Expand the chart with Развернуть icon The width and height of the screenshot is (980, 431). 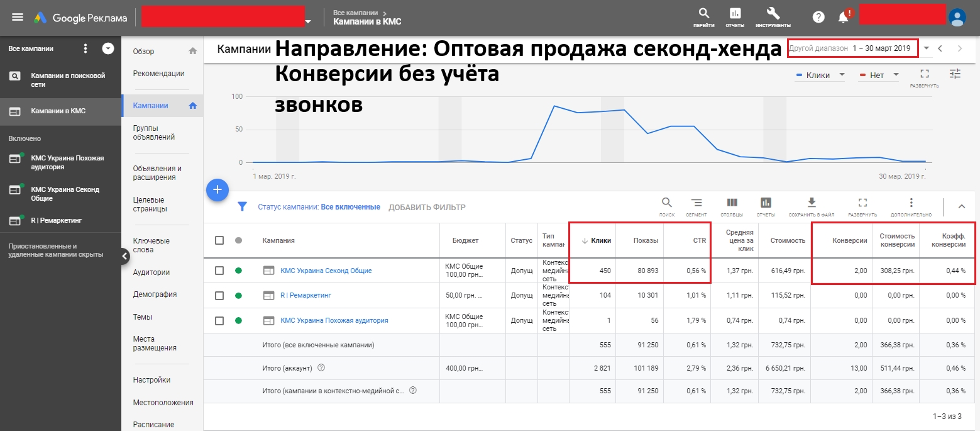[924, 74]
